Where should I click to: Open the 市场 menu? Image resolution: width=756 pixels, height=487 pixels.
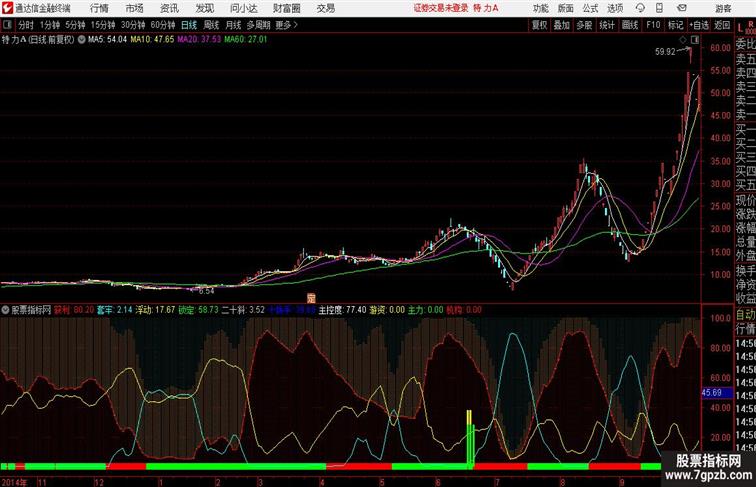click(x=135, y=8)
